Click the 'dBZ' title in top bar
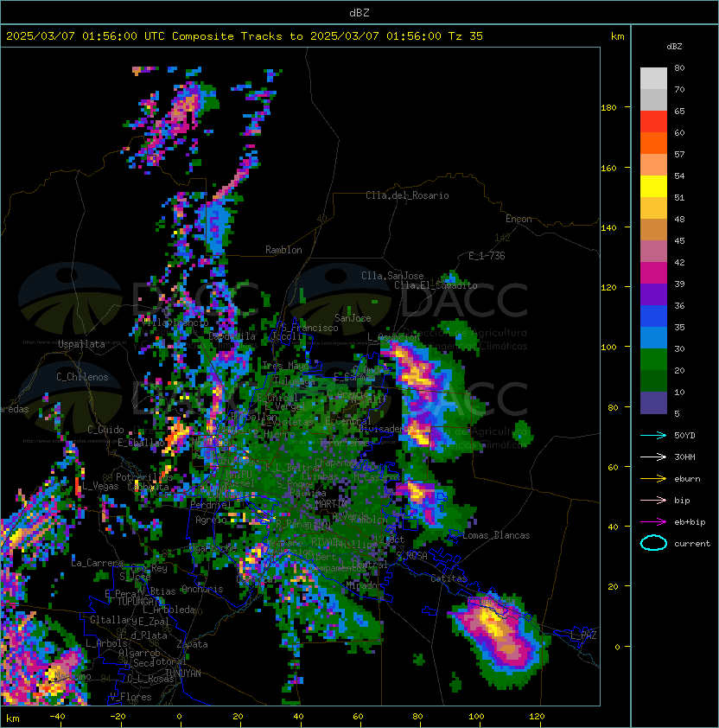This screenshot has width=719, height=728. pyautogui.click(x=359, y=12)
